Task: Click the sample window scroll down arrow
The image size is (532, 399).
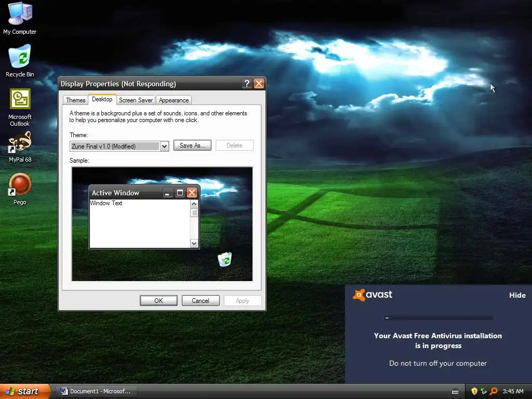Action: click(194, 243)
